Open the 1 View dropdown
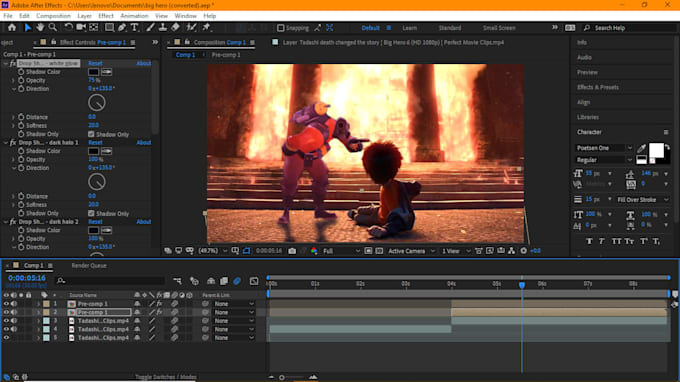 point(455,251)
